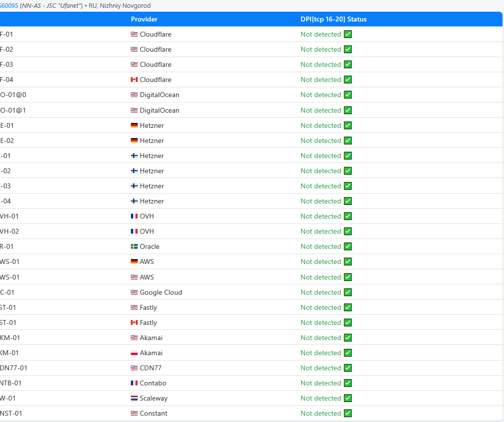Click the row ID cell "C-01"
This screenshot has height=422, width=504.
[7, 292]
